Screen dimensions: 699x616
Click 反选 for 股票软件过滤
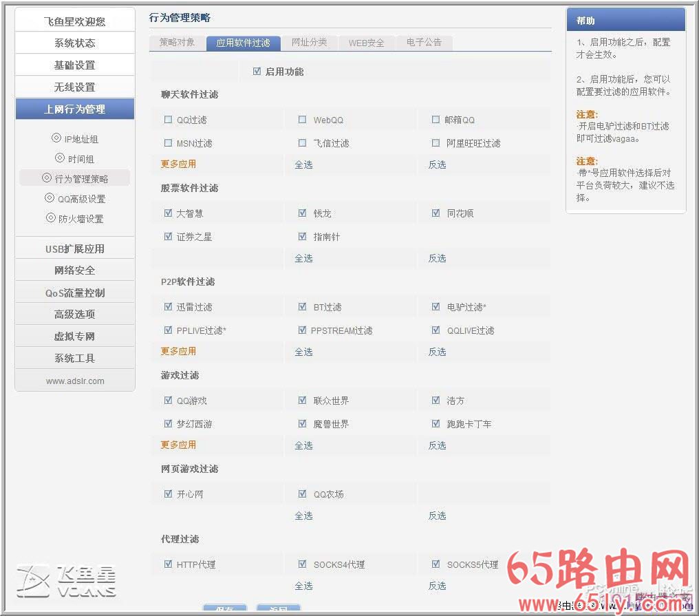point(438,258)
